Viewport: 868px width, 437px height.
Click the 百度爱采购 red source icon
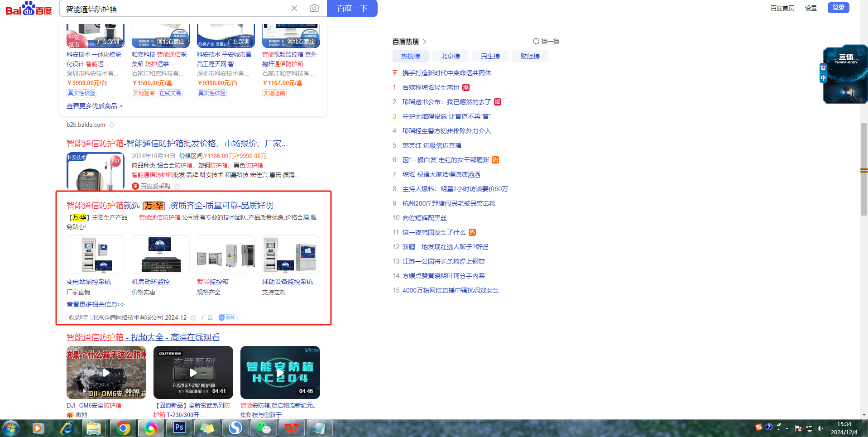(x=135, y=186)
